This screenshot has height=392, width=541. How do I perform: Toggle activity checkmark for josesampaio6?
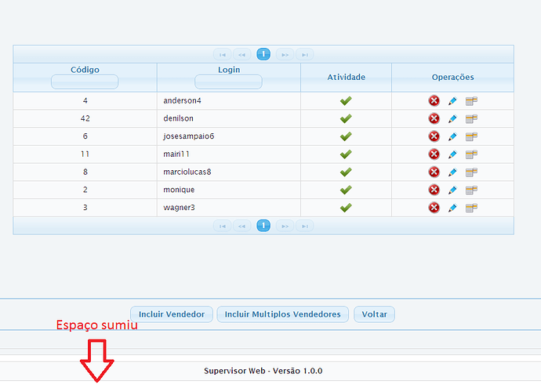346,136
